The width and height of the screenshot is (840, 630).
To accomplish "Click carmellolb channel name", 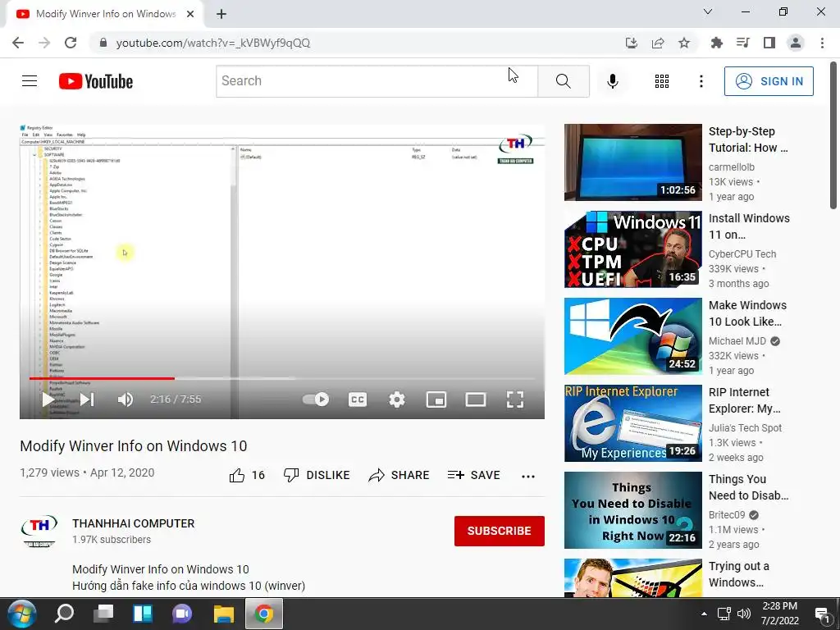I will [731, 167].
